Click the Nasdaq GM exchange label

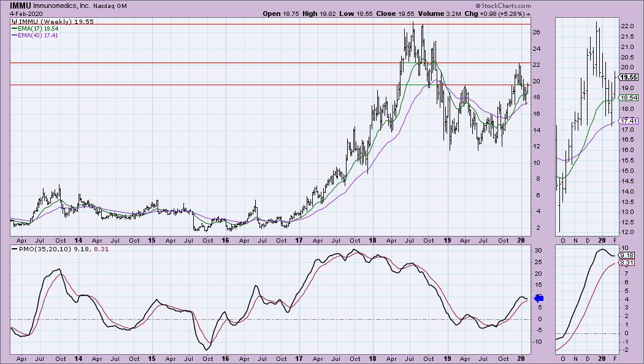click(x=110, y=6)
